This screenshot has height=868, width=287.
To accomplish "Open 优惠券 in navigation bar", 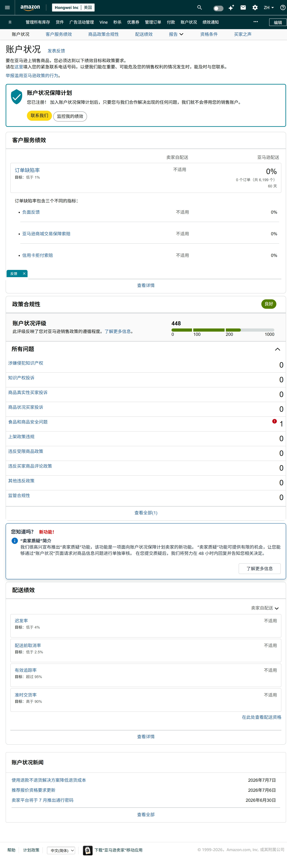I will [x=133, y=22].
